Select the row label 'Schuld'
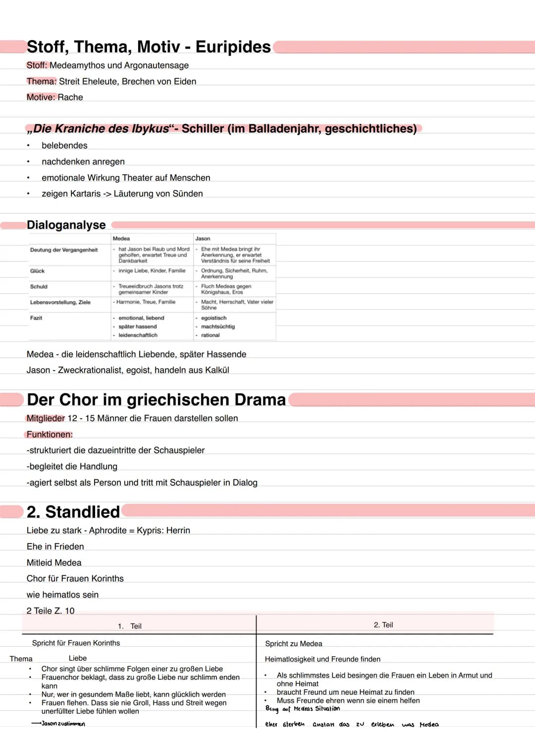Image resolution: width=535 pixels, height=756 pixels. click(x=39, y=287)
